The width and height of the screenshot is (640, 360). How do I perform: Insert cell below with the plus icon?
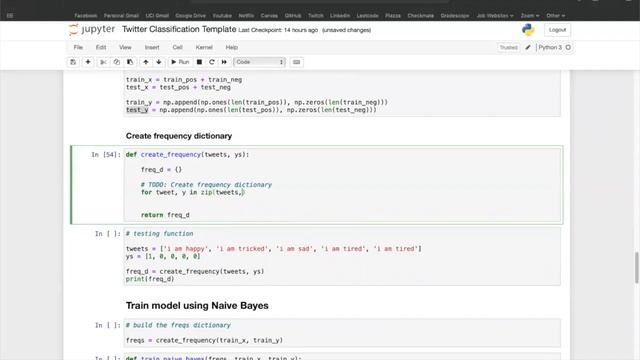click(88, 62)
